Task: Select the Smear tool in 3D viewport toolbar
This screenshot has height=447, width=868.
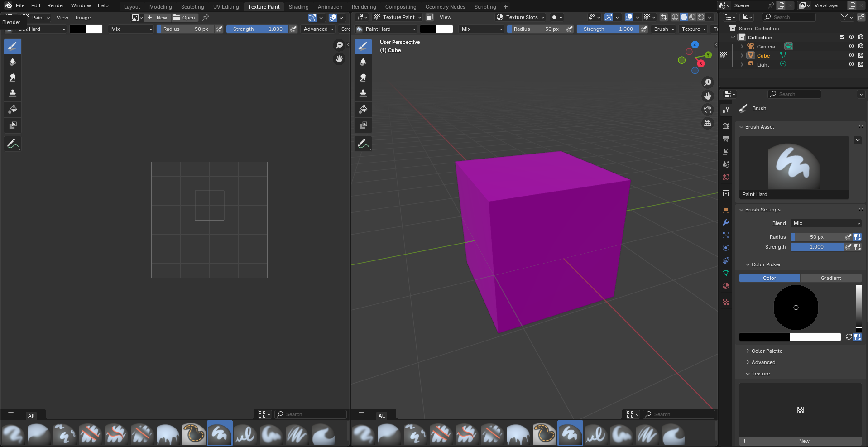Action: [363, 77]
